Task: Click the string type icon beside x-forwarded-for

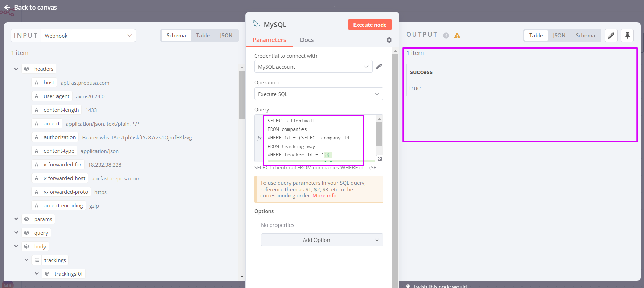Action: [36, 165]
